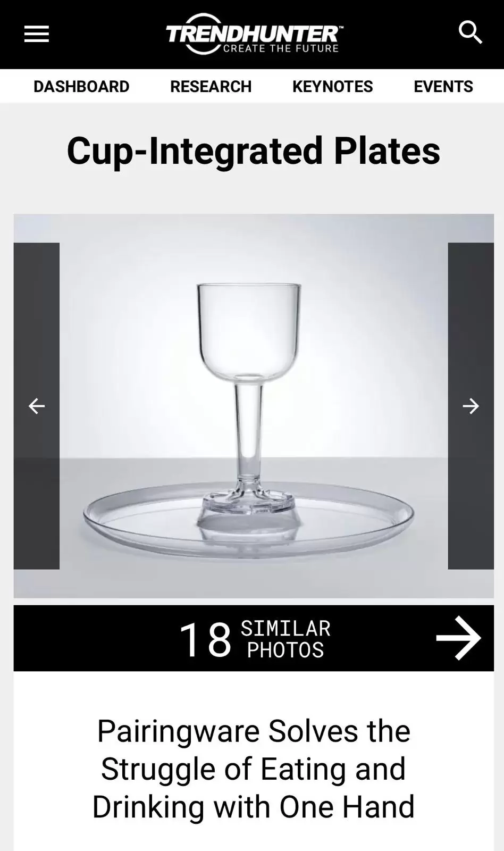Tap the search magnifier icon
Image resolution: width=504 pixels, height=851 pixels.
coord(470,33)
